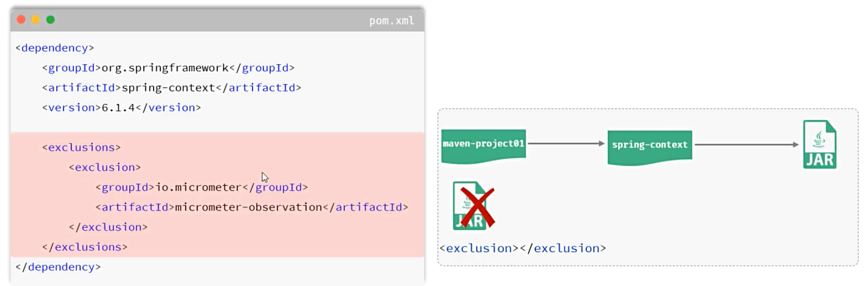The height and width of the screenshot is (286, 868).
Task: Click the micrometer-observation artifactId line
Action: [x=251, y=207]
